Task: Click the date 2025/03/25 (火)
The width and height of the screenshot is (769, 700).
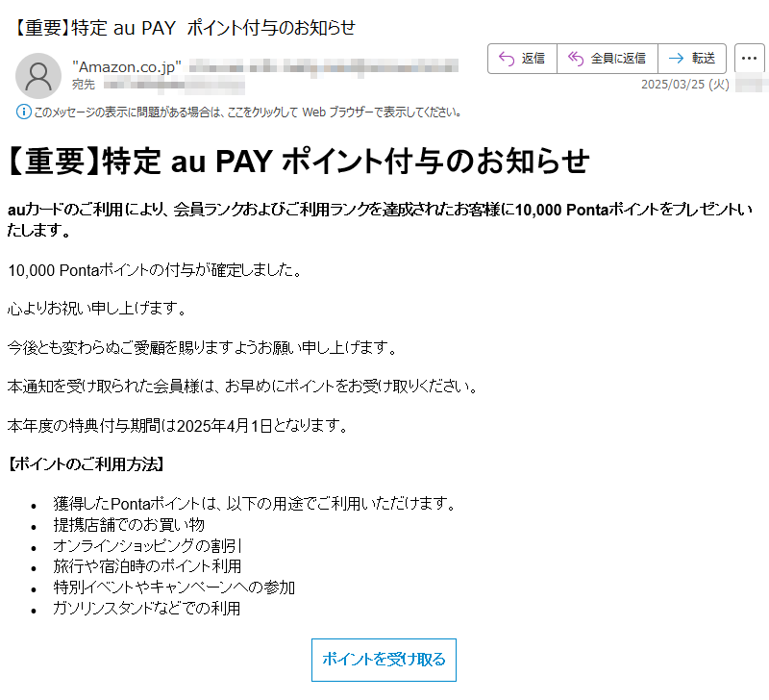Action: click(685, 85)
